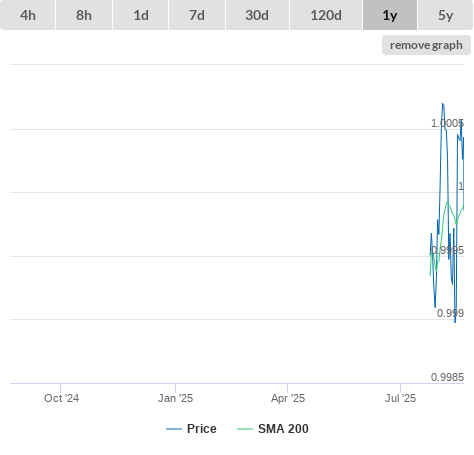Screen dimensions: 474x455
Task: Click the Jan '25 axis label
Action: 175,398
